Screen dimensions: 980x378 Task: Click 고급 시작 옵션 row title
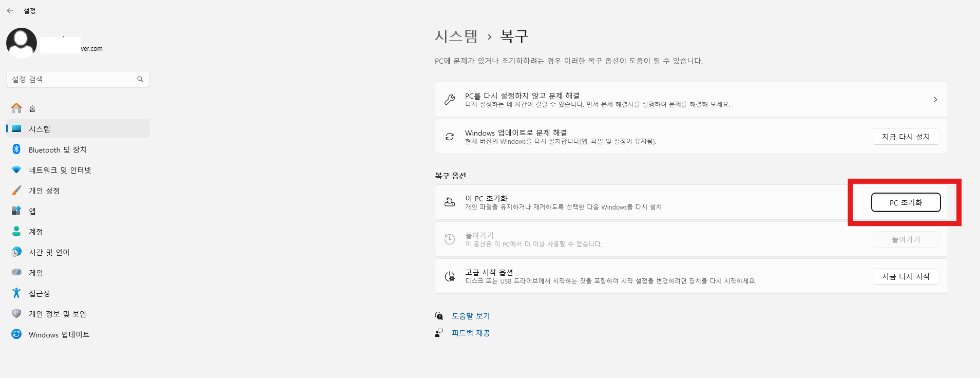pos(489,272)
